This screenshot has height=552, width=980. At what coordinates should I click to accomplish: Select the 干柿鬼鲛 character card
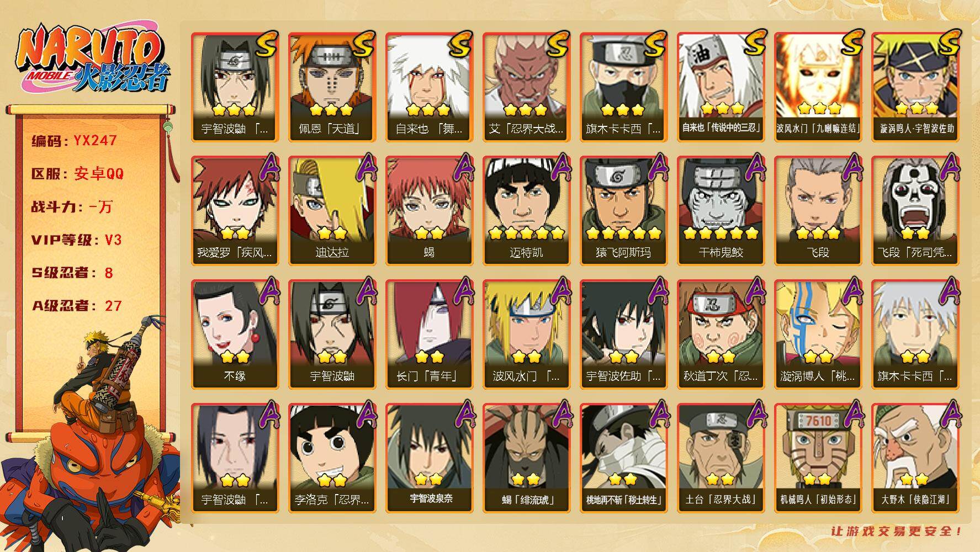[x=721, y=210]
